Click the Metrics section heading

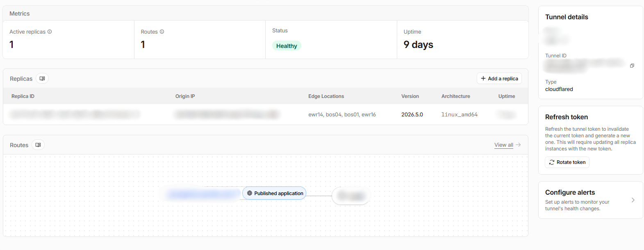pos(20,14)
